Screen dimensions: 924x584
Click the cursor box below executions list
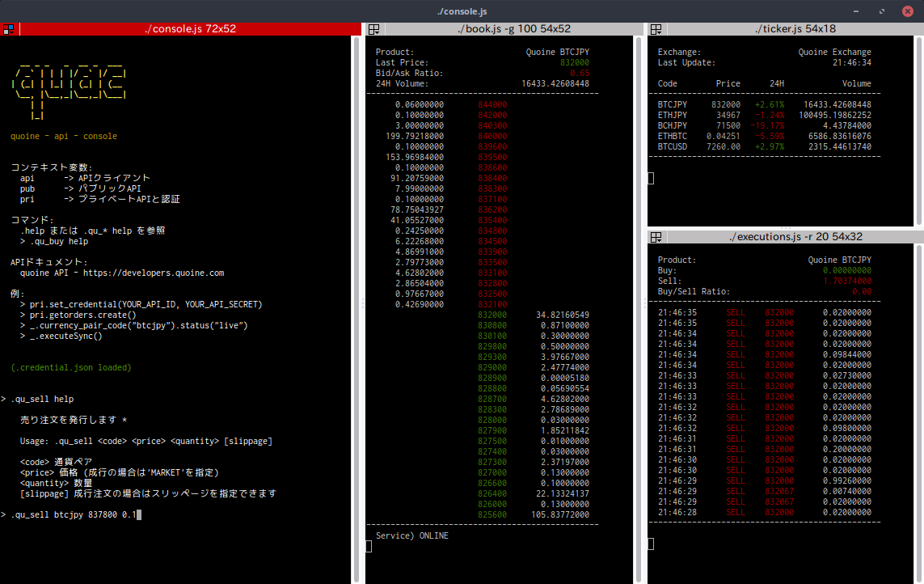[651, 544]
